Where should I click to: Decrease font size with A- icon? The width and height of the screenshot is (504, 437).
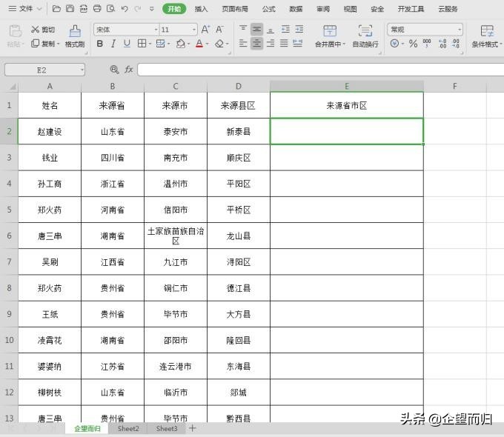pos(219,30)
